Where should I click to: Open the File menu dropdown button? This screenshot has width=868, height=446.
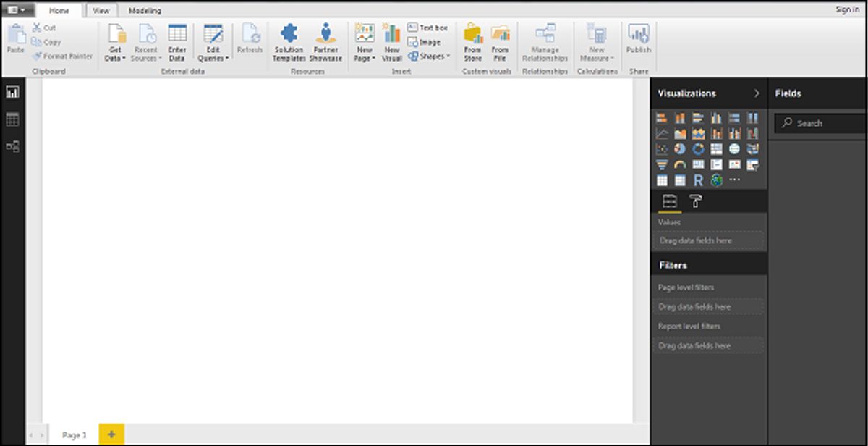[17, 10]
